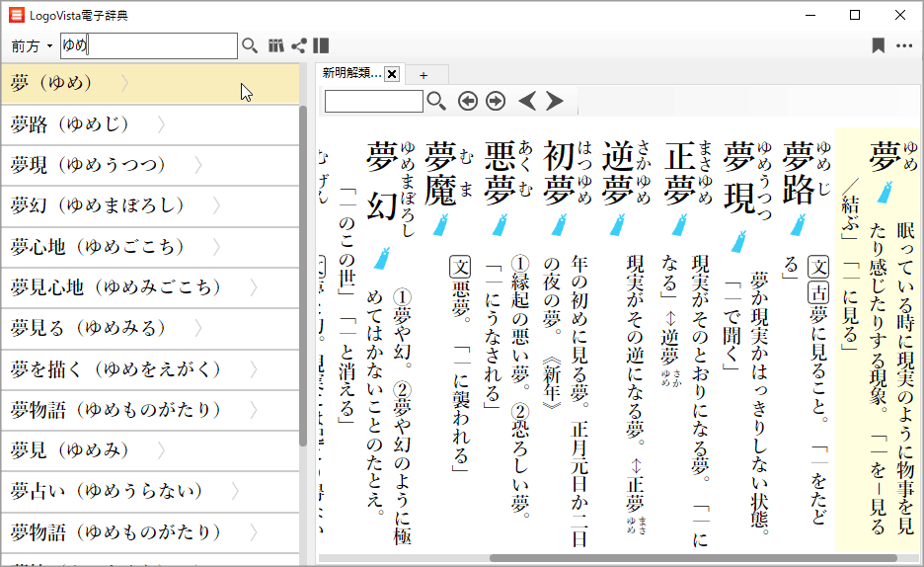Image resolution: width=924 pixels, height=567 pixels.
Task: Go back with circled left arrow
Action: coord(467,101)
